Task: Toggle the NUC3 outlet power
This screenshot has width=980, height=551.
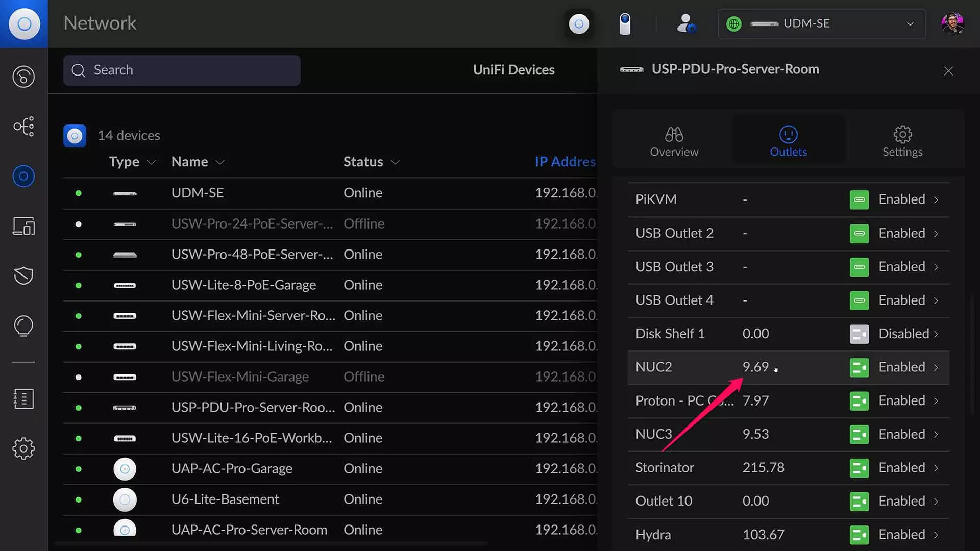Action: (859, 435)
